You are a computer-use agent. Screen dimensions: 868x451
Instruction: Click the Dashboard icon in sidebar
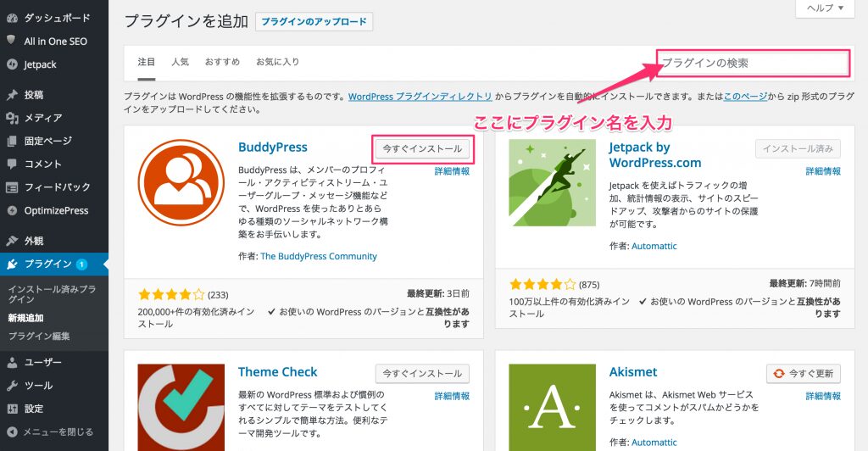point(12,18)
